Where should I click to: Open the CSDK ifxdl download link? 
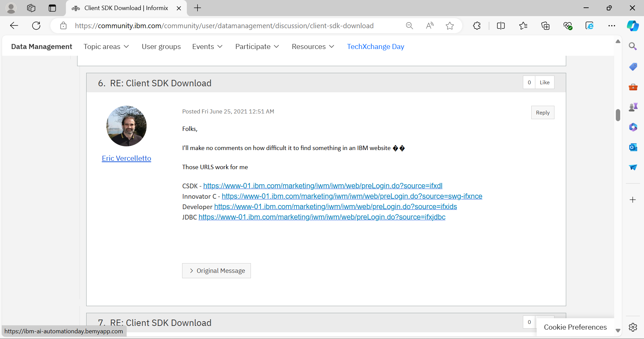point(323,186)
